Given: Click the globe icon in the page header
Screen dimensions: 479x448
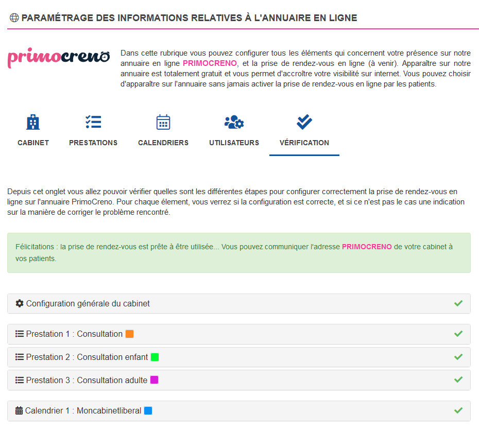Looking at the screenshot, I should pos(14,18).
